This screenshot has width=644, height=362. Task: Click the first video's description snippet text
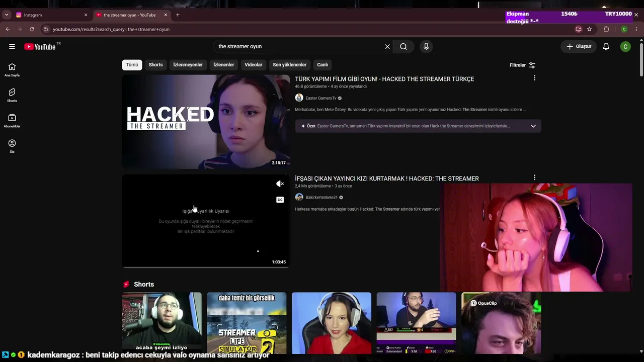(x=411, y=110)
